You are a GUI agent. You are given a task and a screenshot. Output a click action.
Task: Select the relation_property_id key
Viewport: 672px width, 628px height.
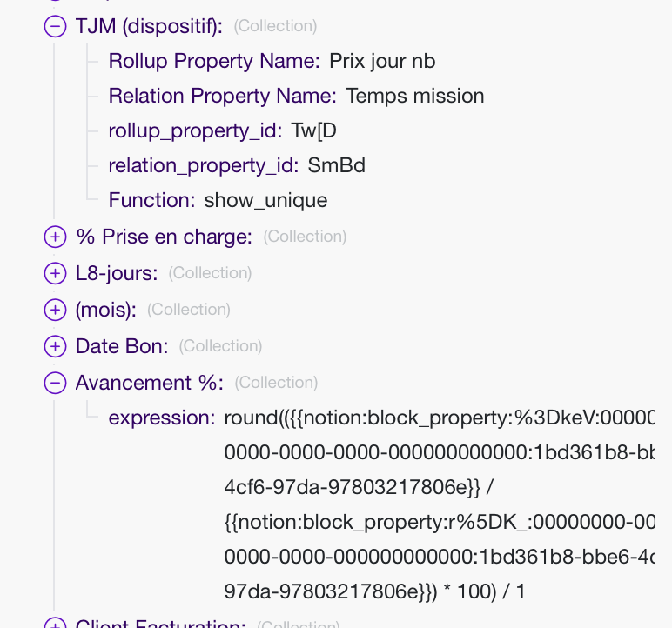(203, 165)
